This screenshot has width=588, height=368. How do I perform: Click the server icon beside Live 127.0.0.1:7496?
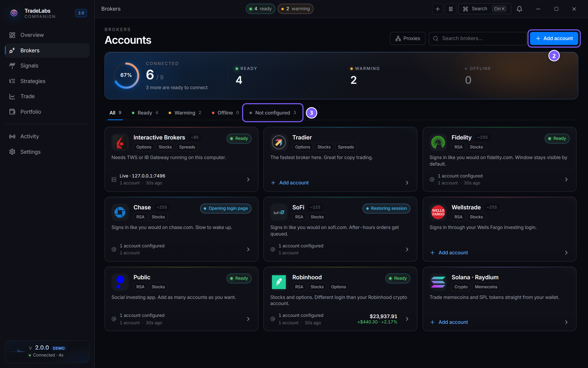tap(114, 180)
